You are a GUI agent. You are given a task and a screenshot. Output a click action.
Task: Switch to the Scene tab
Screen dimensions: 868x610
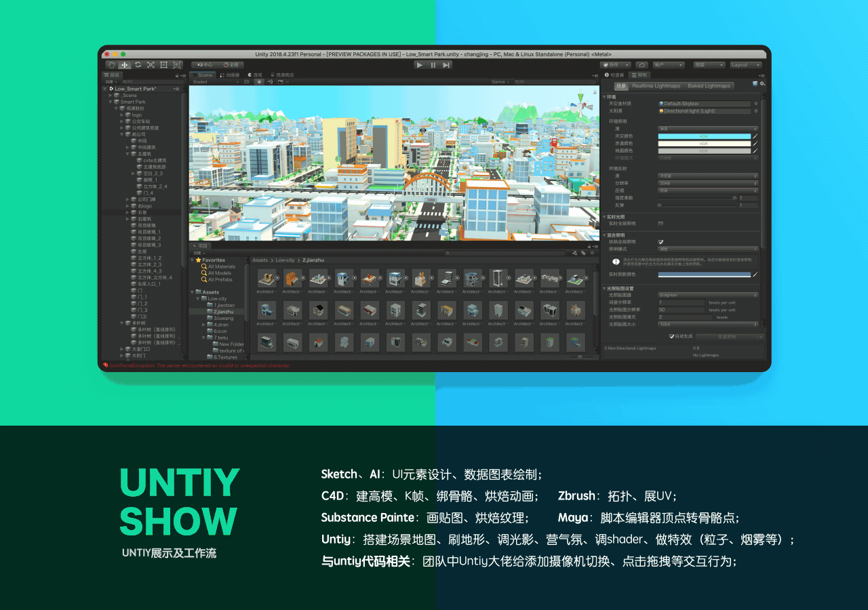coord(203,75)
